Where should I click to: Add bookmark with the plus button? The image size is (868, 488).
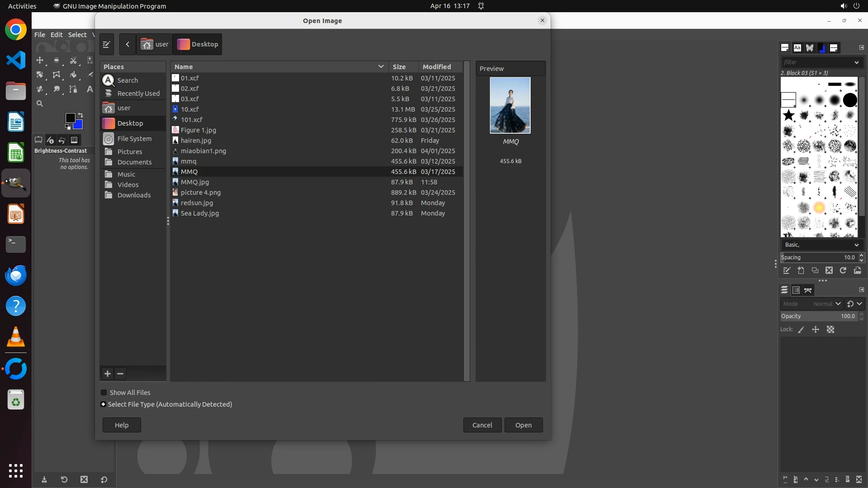point(108,374)
